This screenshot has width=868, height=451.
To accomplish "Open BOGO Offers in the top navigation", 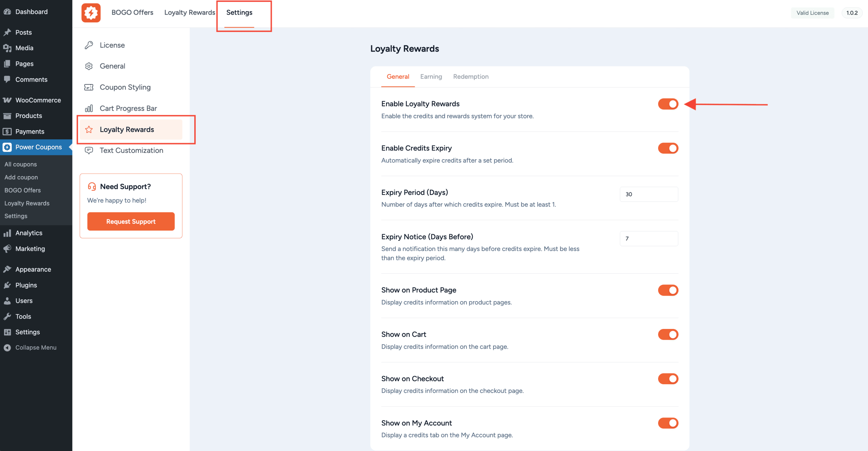I will click(x=132, y=12).
